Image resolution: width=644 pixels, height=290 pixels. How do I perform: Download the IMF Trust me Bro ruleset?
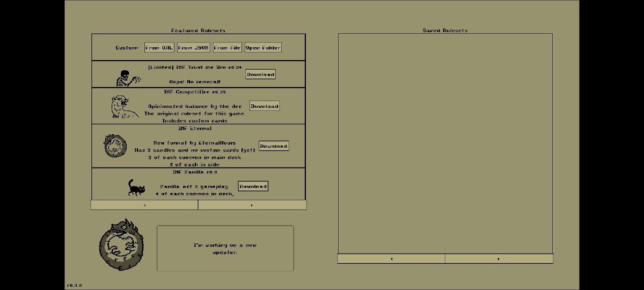pyautogui.click(x=260, y=74)
